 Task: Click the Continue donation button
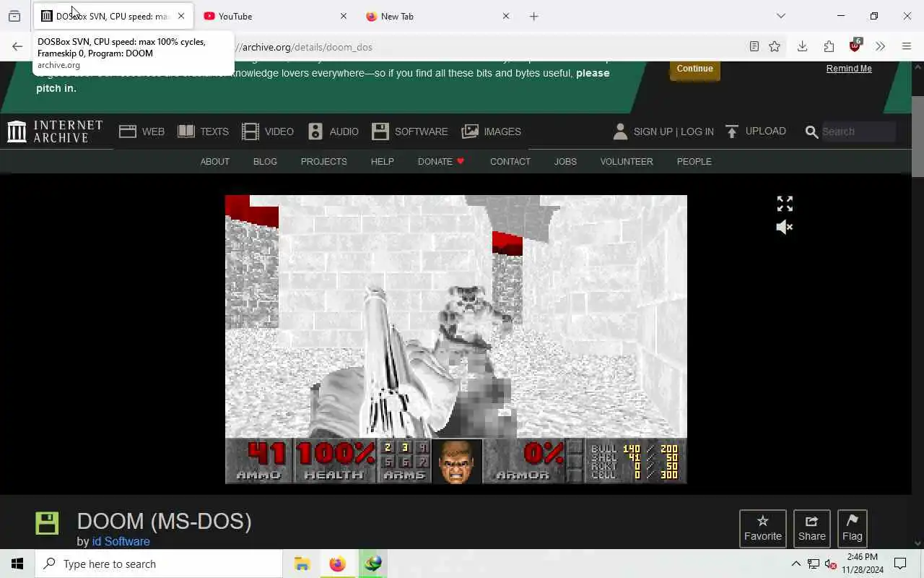[x=694, y=69]
